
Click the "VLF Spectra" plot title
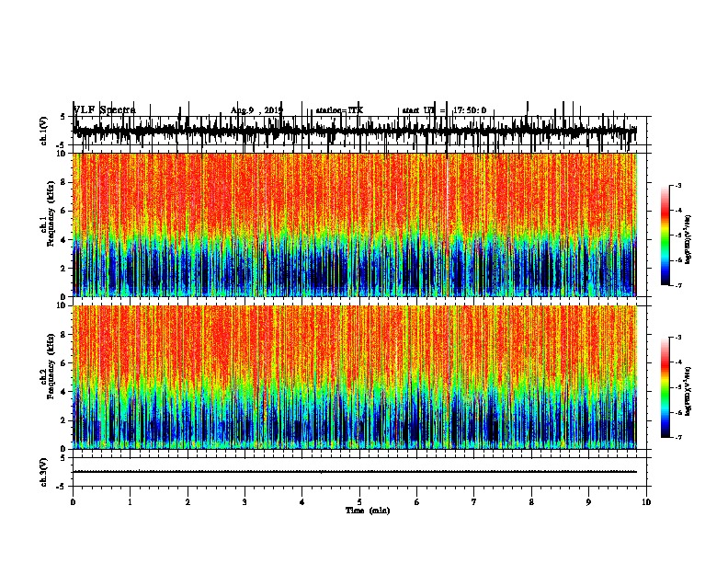point(105,110)
